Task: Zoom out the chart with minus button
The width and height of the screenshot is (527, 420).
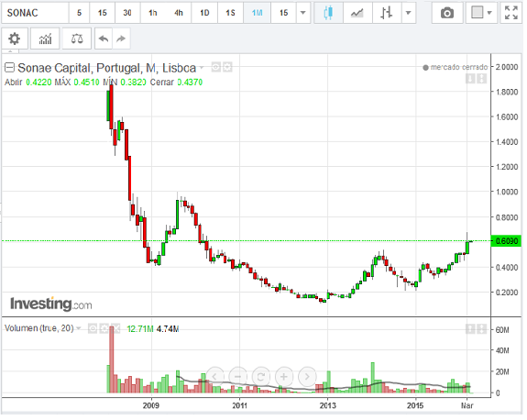Action: click(237, 376)
